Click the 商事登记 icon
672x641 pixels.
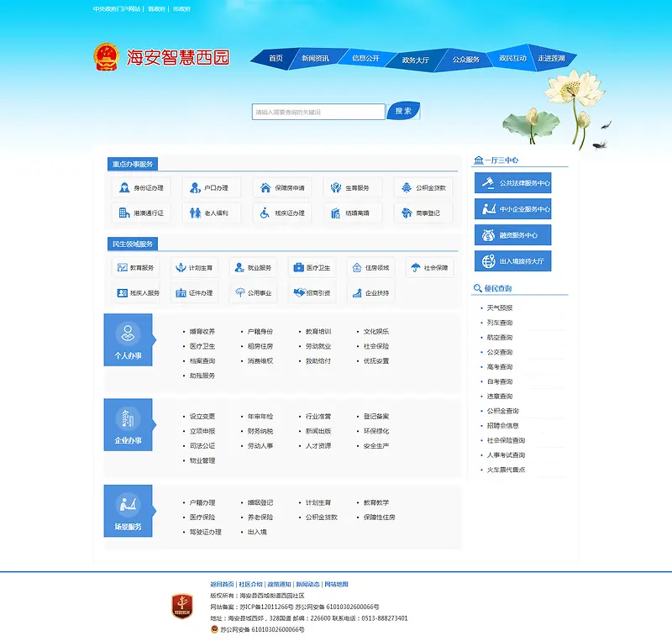point(407,213)
